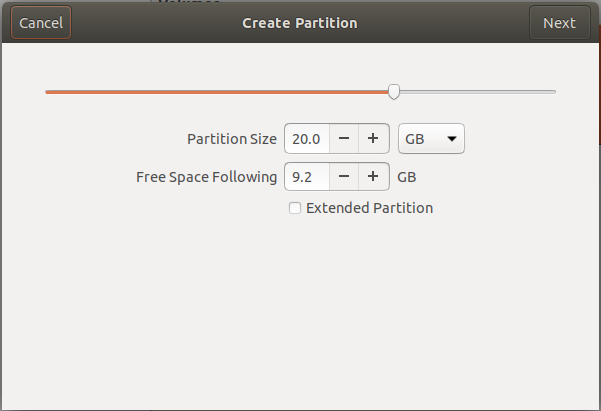Increase Partition Size with the plus icon
The image size is (601, 411).
374,138
